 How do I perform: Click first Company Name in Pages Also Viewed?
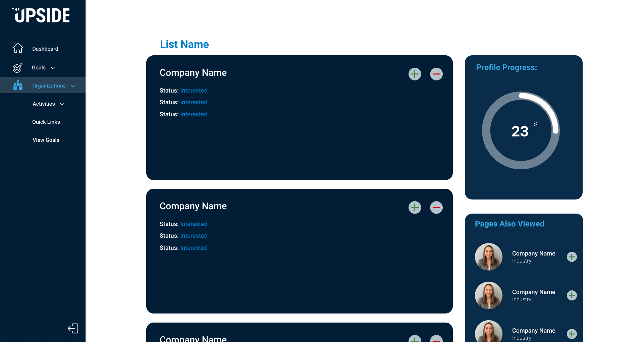pos(534,254)
